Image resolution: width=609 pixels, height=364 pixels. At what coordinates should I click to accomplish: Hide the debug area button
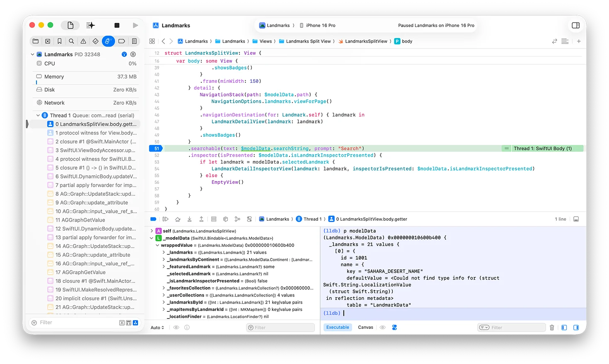point(576,219)
